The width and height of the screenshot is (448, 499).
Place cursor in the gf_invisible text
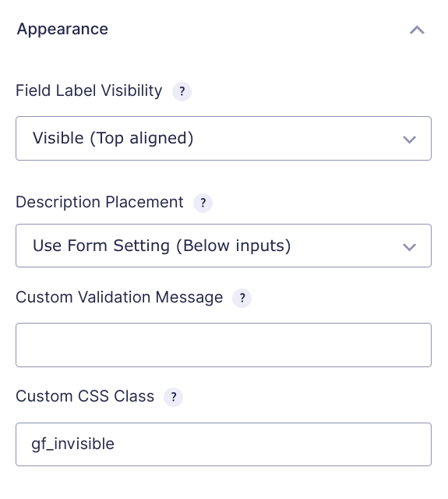[x=72, y=444]
